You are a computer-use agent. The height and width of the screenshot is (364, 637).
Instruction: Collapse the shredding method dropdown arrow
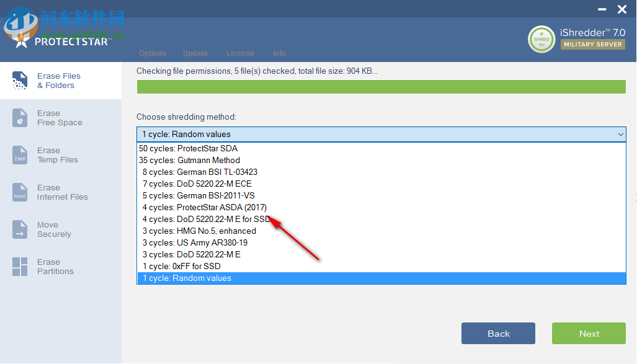tap(620, 135)
